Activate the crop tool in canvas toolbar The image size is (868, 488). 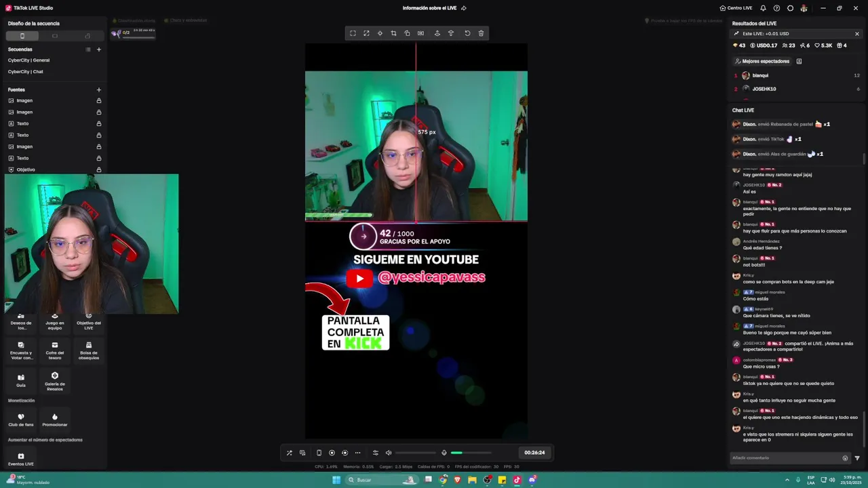[393, 33]
